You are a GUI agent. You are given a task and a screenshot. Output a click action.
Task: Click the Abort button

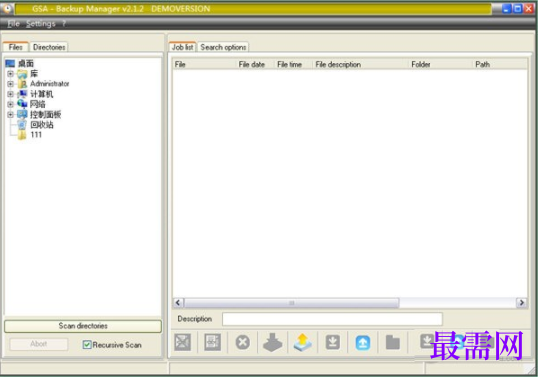(x=39, y=344)
